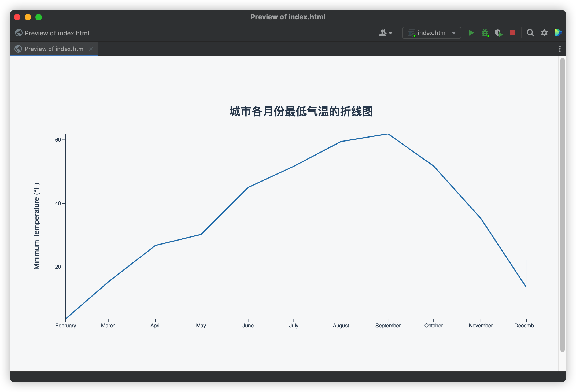Click the window title Preview of index.html
Viewport: 576px width, 392px height.
[x=288, y=17]
